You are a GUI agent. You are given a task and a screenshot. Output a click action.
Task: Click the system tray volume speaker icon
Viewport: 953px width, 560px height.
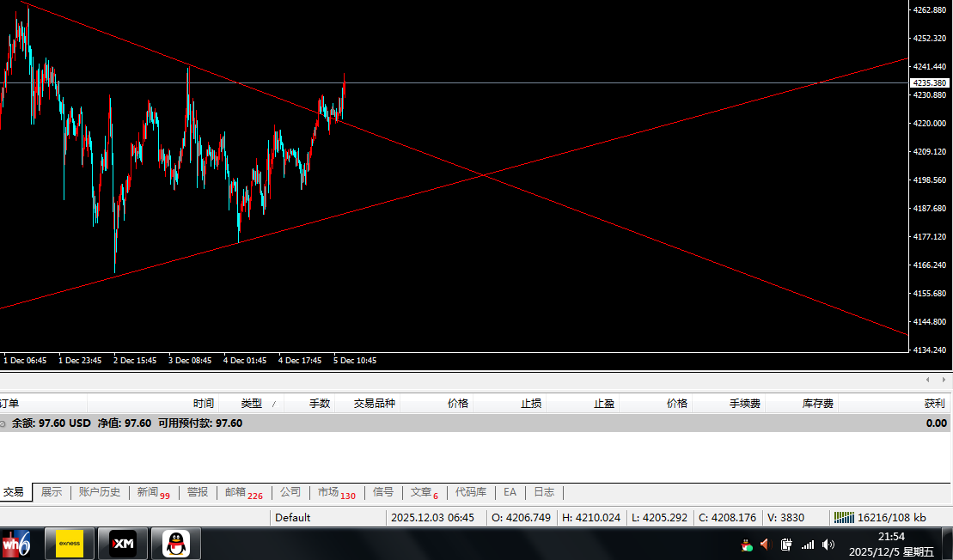[828, 545]
